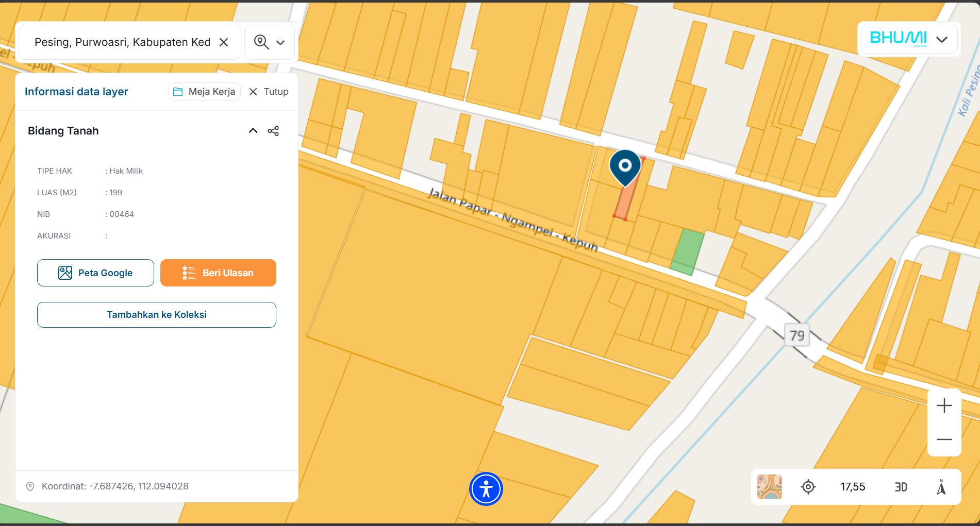Viewport: 980px width, 526px height.
Task: Clear the search field text
Action: point(224,42)
